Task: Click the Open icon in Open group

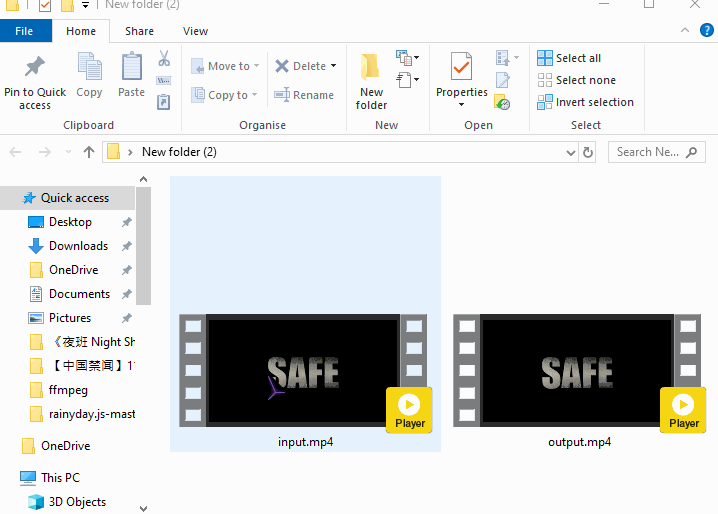Action: pyautogui.click(x=502, y=58)
